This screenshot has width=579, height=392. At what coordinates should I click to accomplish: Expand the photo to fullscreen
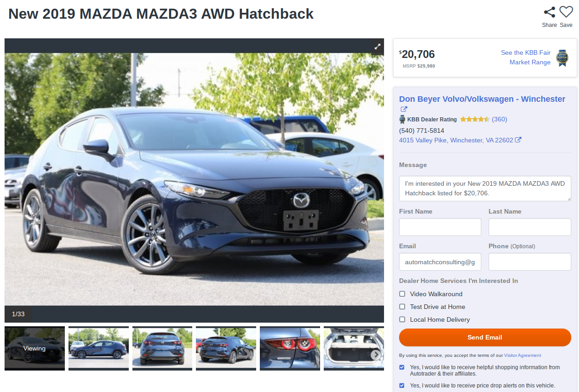click(x=378, y=47)
